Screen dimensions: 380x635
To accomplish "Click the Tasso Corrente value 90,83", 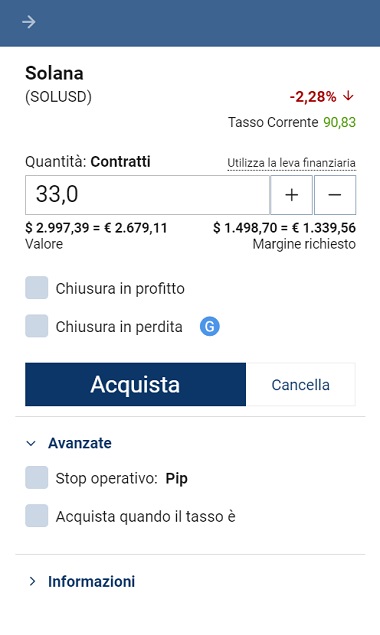I will coord(339,122).
